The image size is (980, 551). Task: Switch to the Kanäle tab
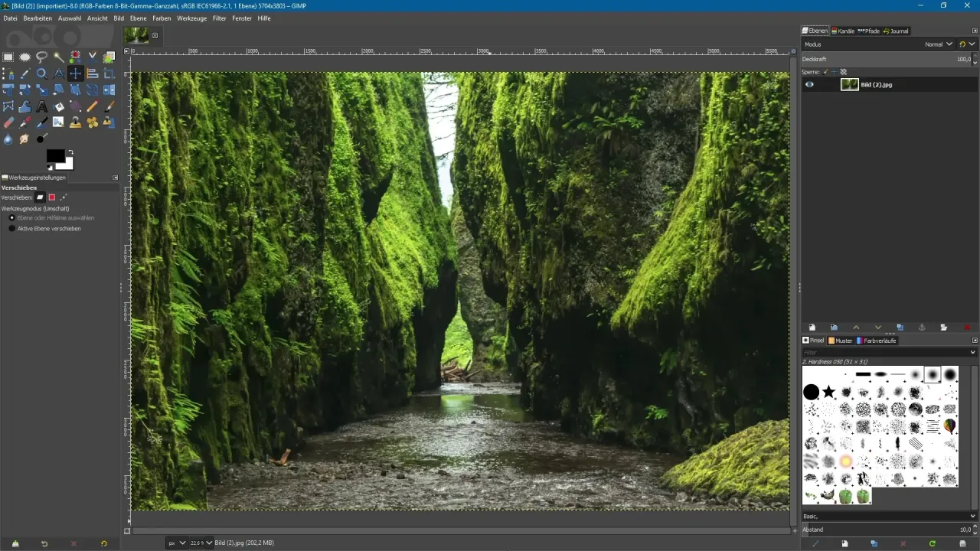click(845, 31)
